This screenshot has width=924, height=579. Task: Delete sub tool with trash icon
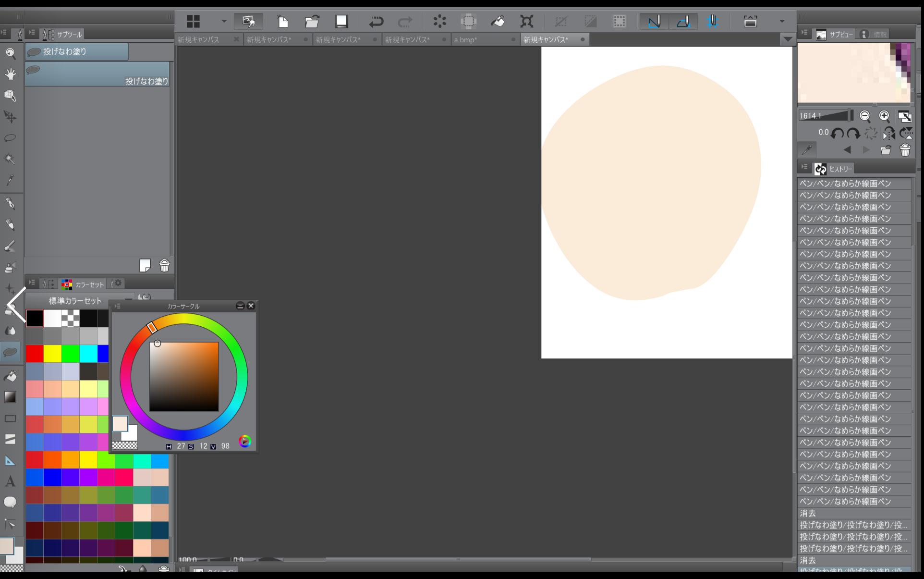(164, 265)
